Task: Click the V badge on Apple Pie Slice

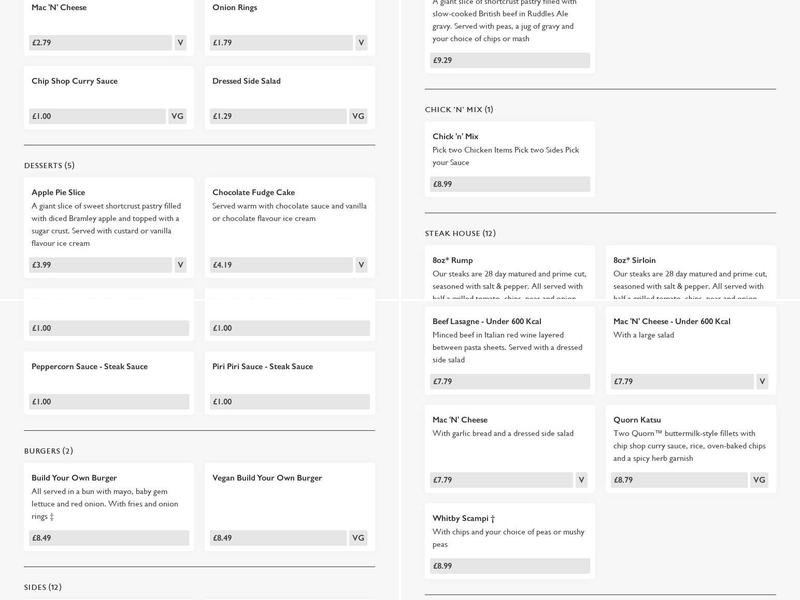Action: pos(180,265)
